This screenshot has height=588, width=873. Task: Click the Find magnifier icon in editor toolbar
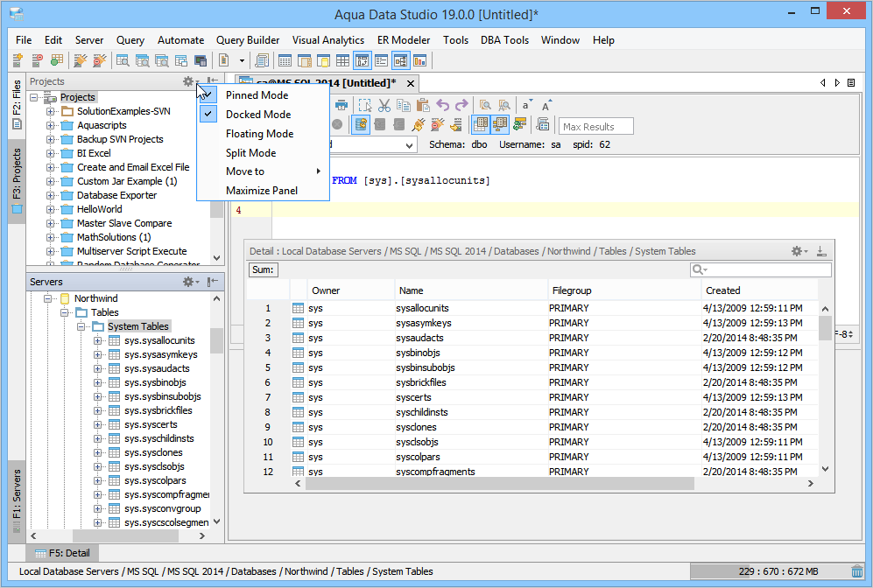(485, 105)
